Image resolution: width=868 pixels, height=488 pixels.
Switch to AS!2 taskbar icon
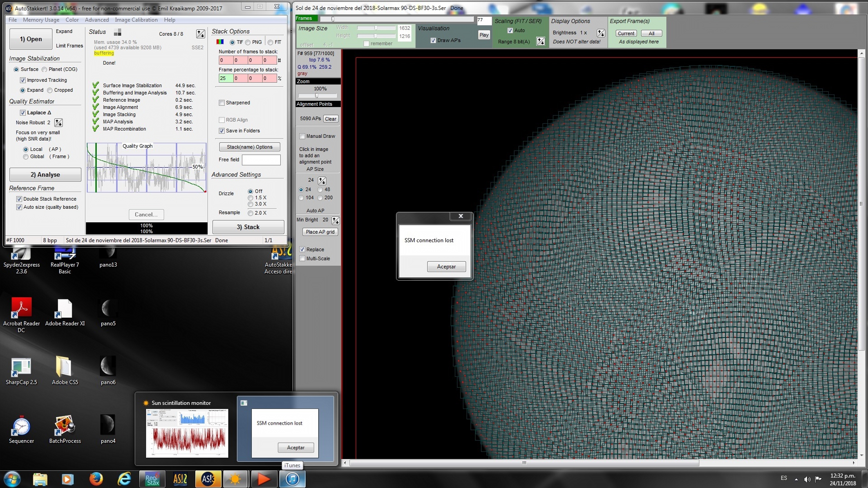pyautogui.click(x=180, y=479)
